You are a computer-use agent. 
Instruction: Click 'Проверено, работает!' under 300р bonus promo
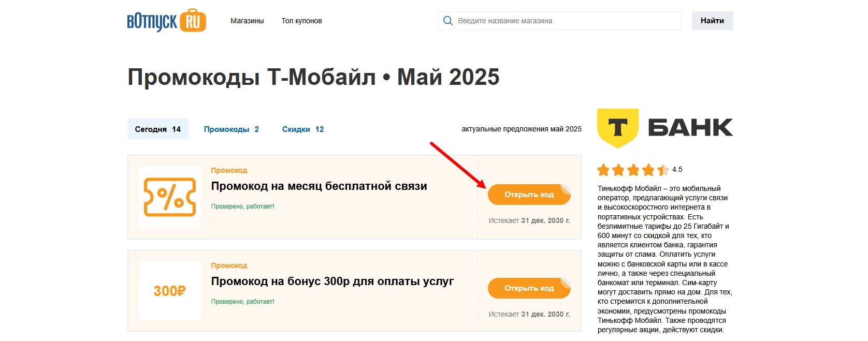243,302
